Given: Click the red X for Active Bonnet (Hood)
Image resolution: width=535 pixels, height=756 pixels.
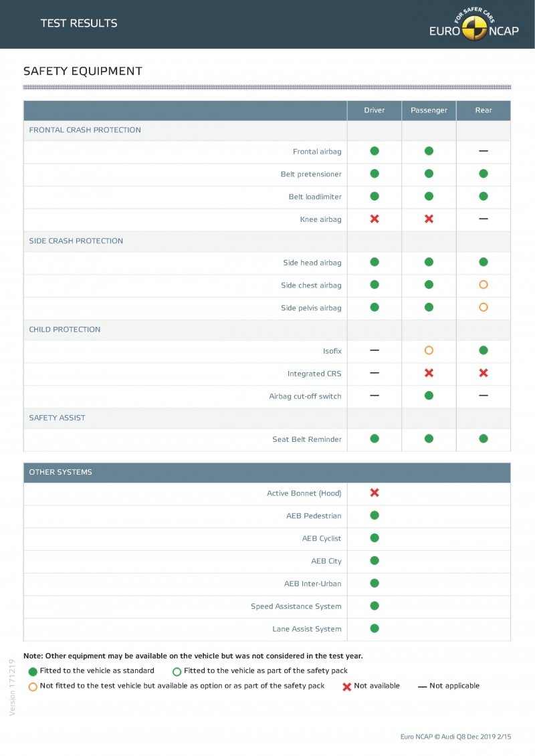Looking at the screenshot, I should [374, 492].
